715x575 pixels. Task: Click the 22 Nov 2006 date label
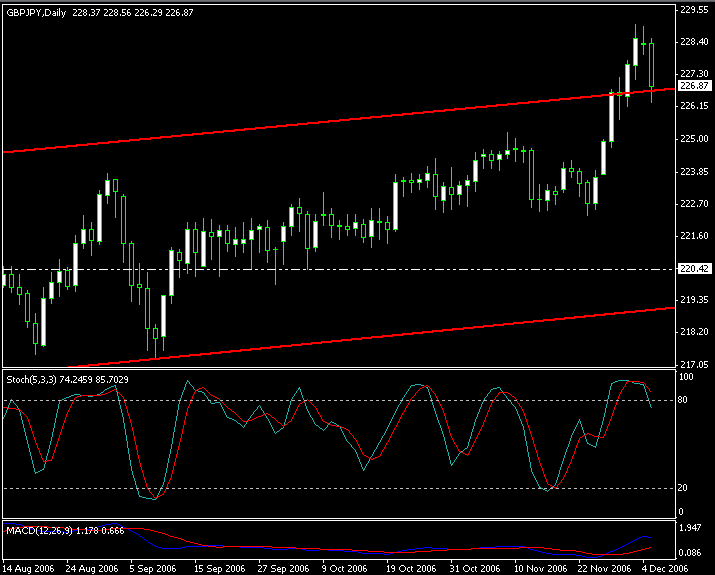(x=604, y=569)
